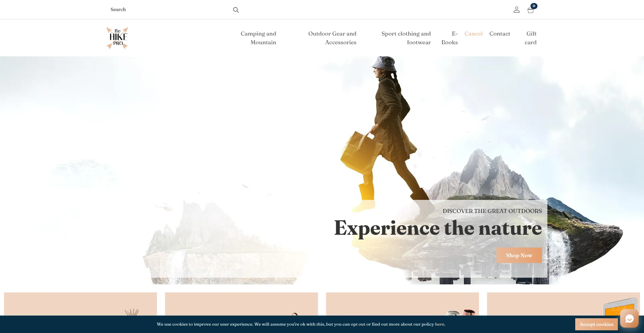Focus the Search input field
Screen dimensions: 644x333
tap(168, 10)
